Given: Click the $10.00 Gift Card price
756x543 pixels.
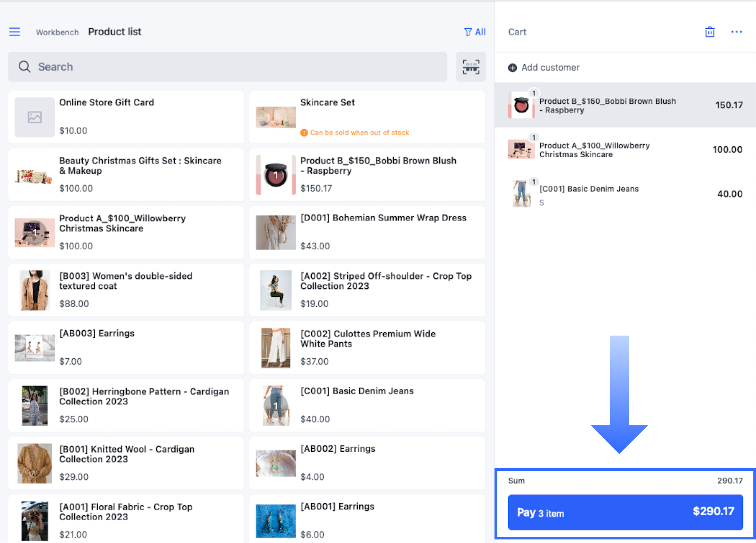Looking at the screenshot, I should [73, 131].
